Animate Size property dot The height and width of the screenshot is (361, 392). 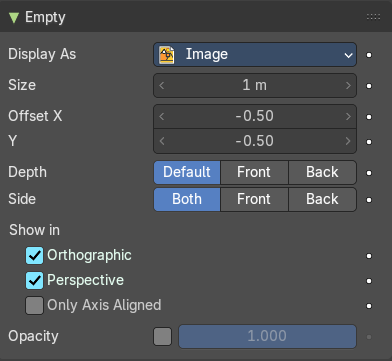(x=369, y=86)
